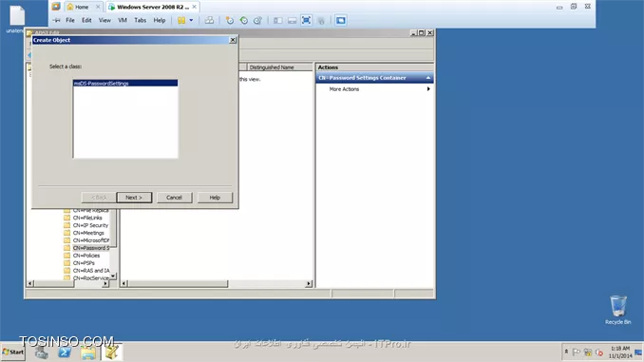Click ADSI Edit taskbar icon
This screenshot has width=644, height=362.
(x=112, y=352)
